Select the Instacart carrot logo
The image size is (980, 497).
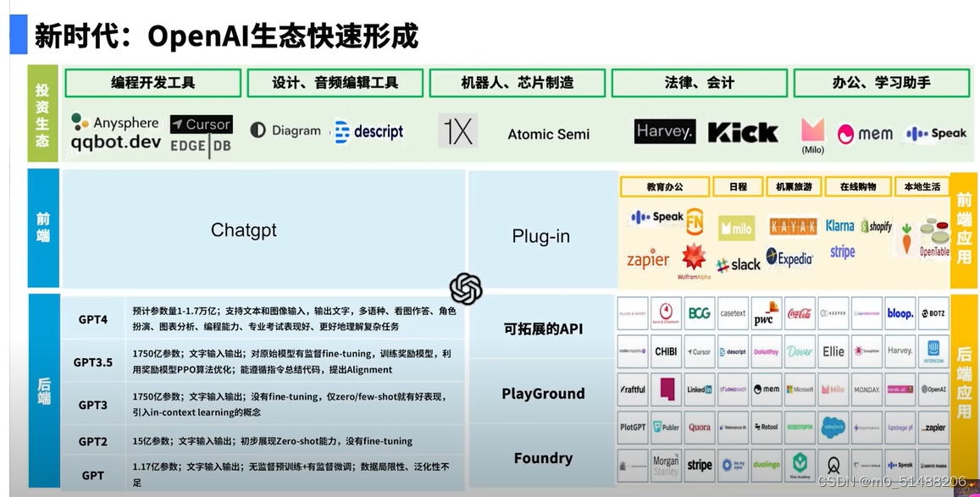click(x=906, y=240)
